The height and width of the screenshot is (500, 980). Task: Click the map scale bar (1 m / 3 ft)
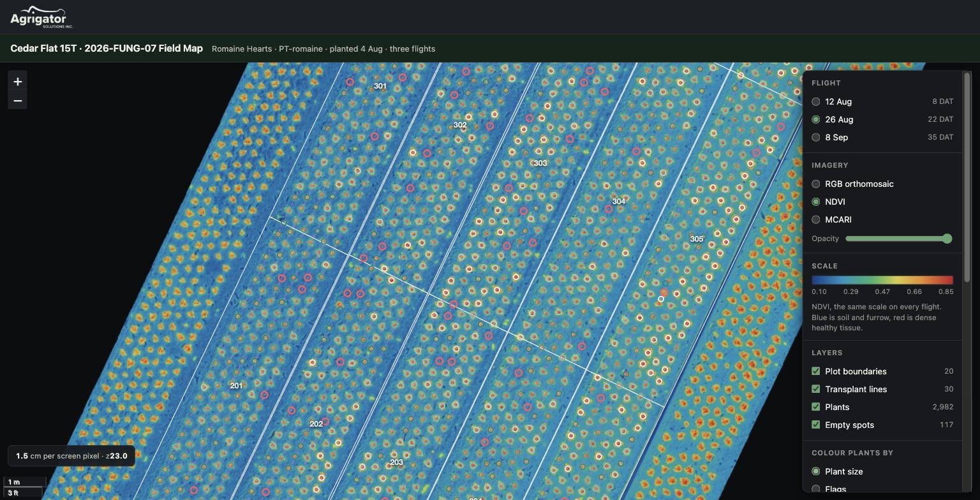(26, 488)
